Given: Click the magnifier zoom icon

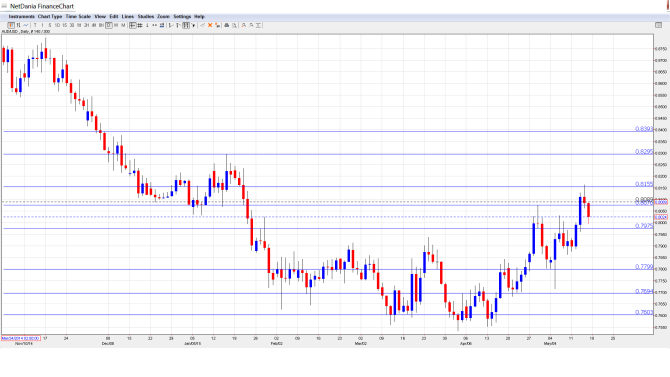Looking at the screenshot, I should point(234,26).
